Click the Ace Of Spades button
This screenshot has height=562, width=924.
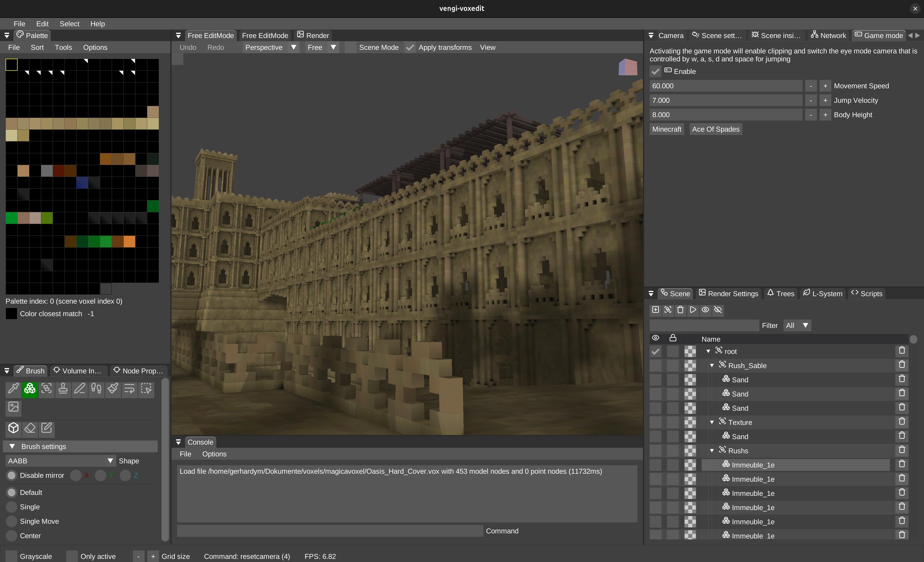point(715,129)
